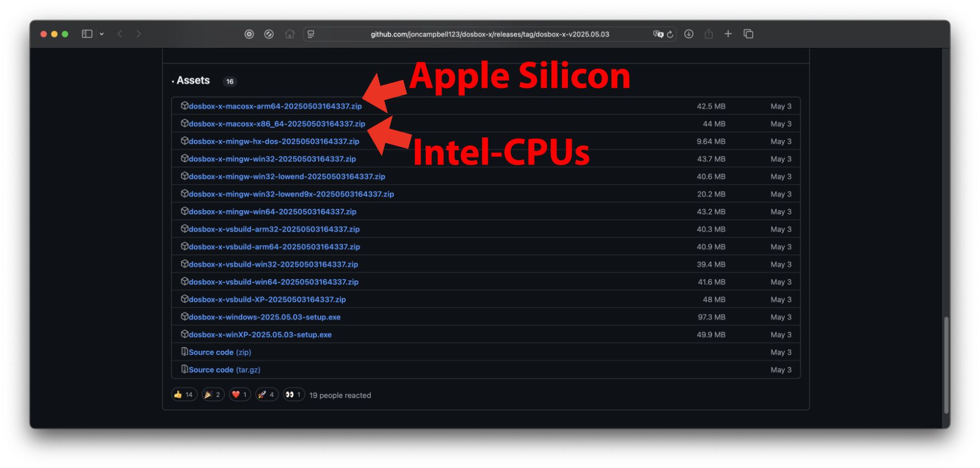The width and height of the screenshot is (980, 468).
Task: Toggle the Safari sidebar button
Action: point(87,34)
